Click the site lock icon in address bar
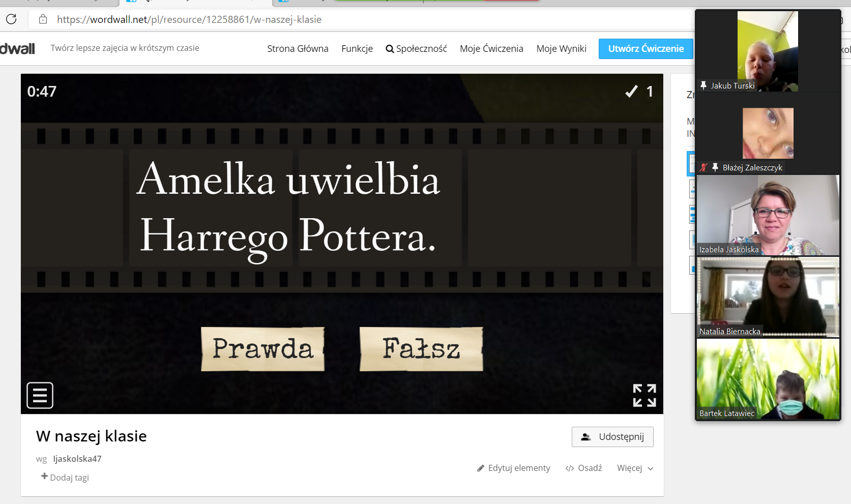Screen dimensions: 851x504 43,19
